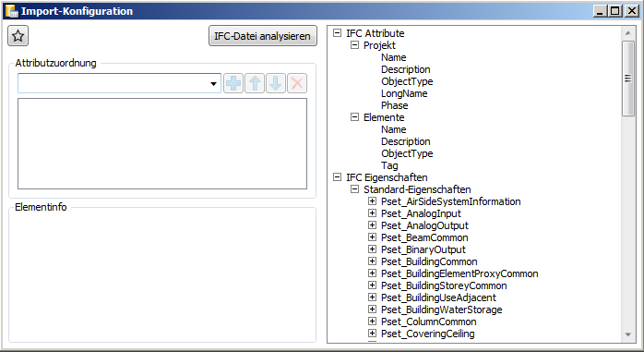Select Pset_BuildingCommon label
The width and height of the screenshot is (644, 352).
coord(429,261)
